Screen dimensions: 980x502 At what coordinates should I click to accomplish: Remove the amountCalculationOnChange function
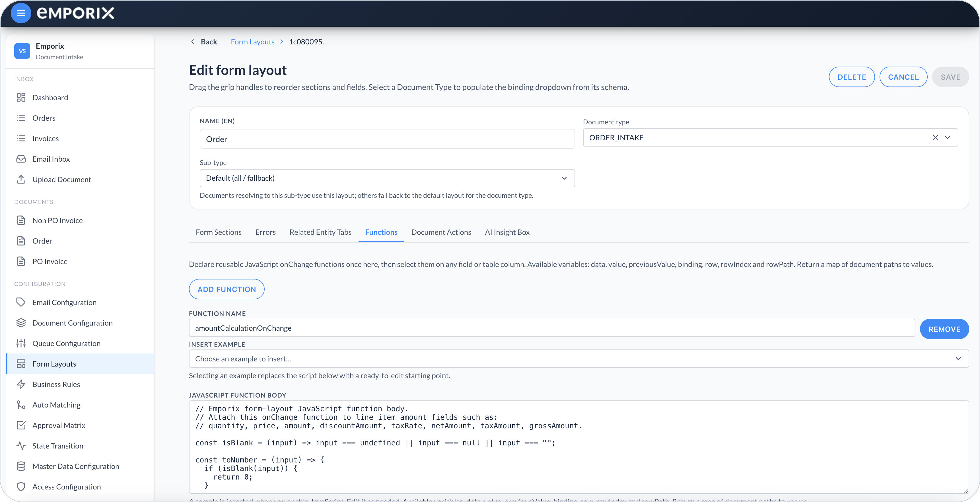point(944,329)
